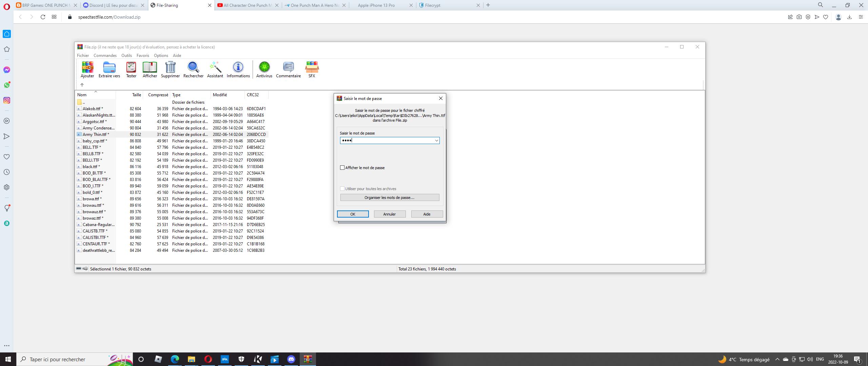This screenshot has width=868, height=366.
Task: Enable Afficher le mot de passe checkbox
Action: (x=342, y=168)
